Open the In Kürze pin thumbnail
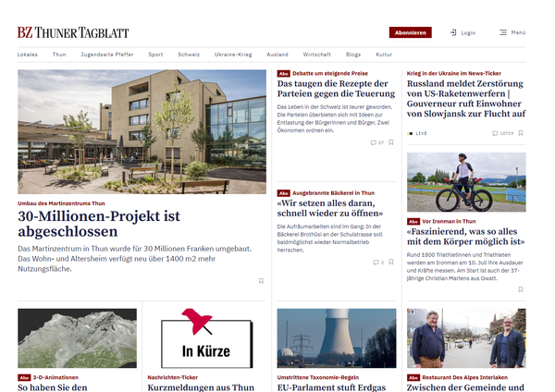555x392 pixels. click(x=206, y=338)
